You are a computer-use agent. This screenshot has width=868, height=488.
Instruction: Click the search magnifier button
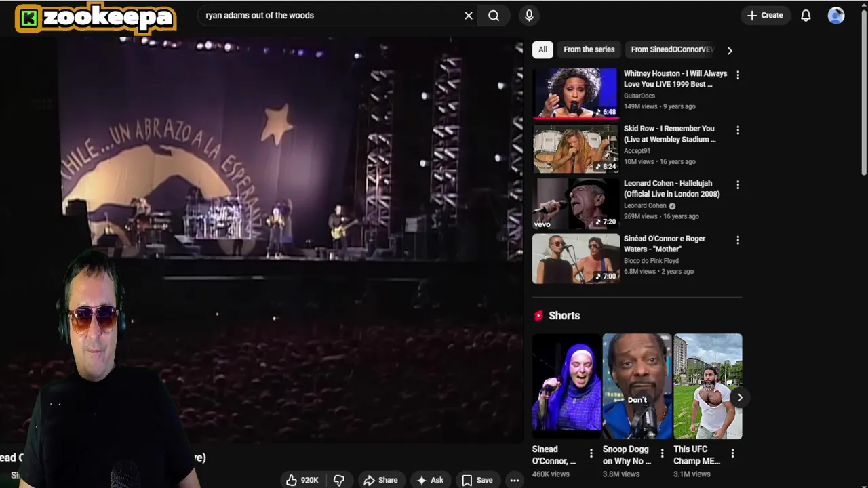[494, 16]
